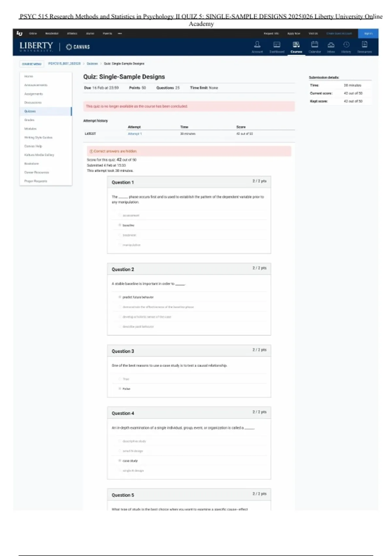Open the Account icon in Canvas navigation
Viewport: 392px width, 556px height.
(x=257, y=44)
